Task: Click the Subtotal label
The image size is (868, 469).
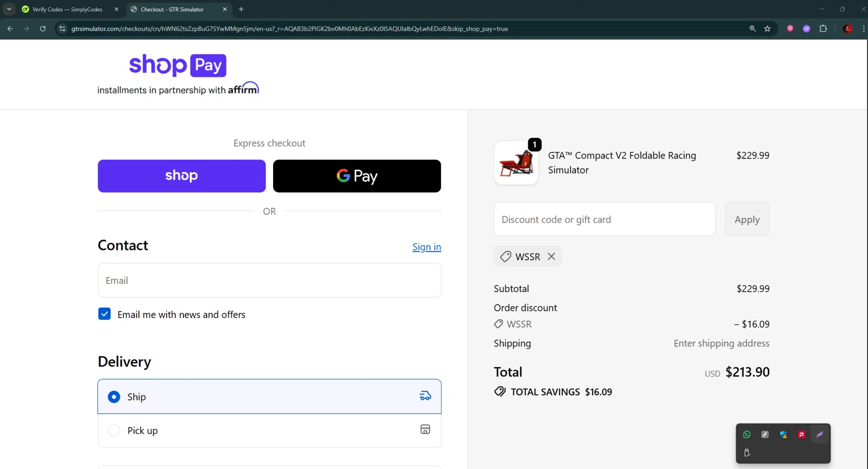Action: pos(512,289)
